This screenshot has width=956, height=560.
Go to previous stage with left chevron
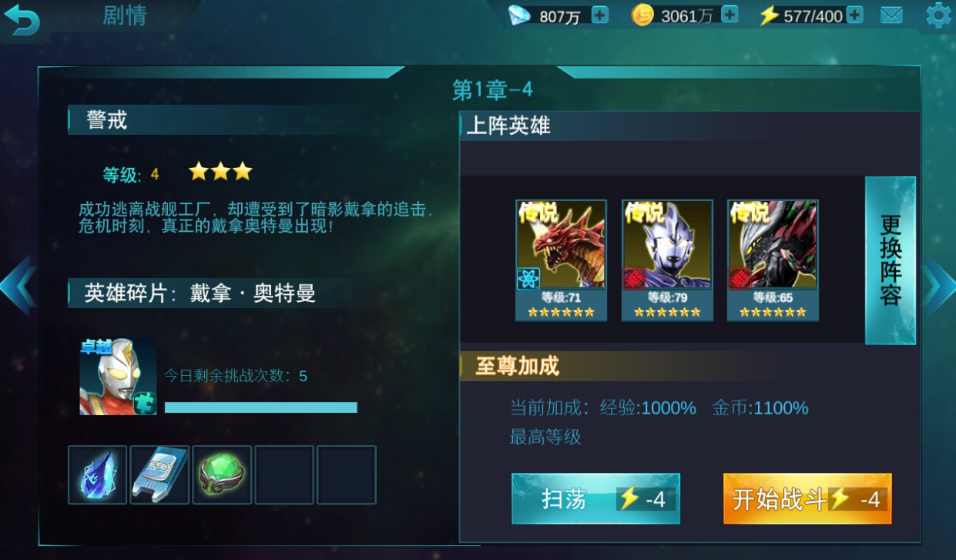[17, 287]
